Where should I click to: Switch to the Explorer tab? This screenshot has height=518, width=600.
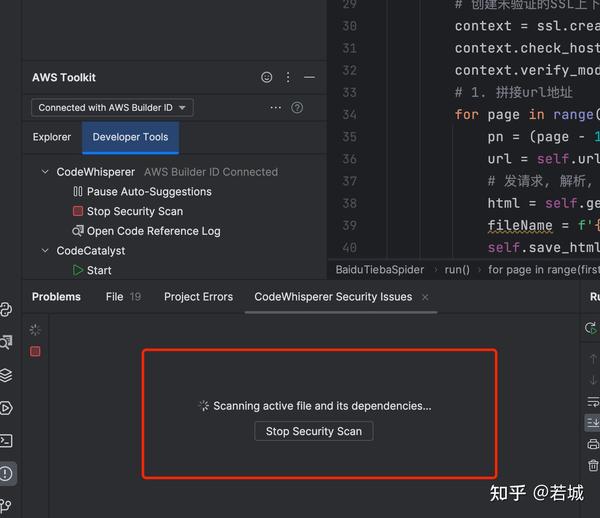click(52, 137)
